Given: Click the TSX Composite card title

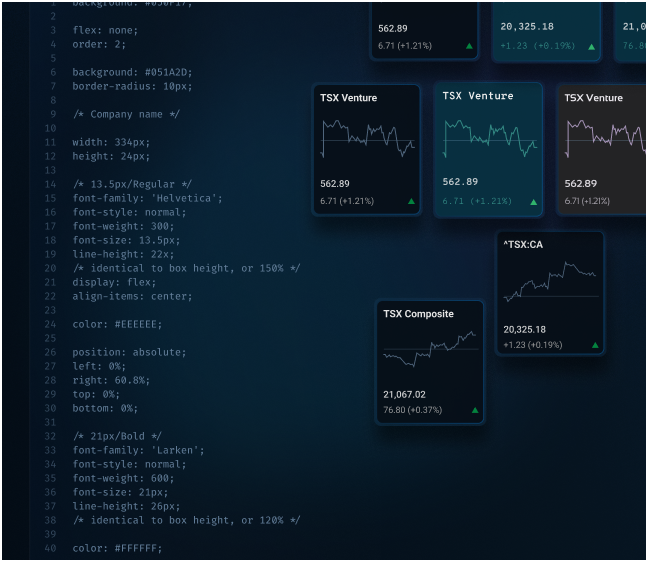Looking at the screenshot, I should pos(418,314).
